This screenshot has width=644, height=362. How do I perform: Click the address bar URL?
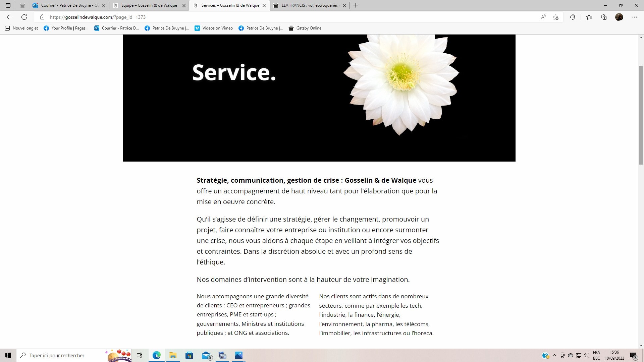point(98,17)
